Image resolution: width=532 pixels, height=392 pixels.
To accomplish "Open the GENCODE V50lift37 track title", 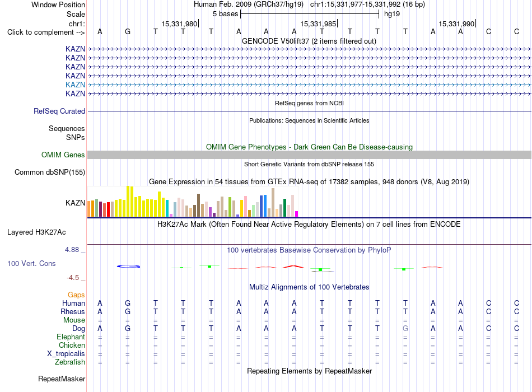I will point(309,41).
